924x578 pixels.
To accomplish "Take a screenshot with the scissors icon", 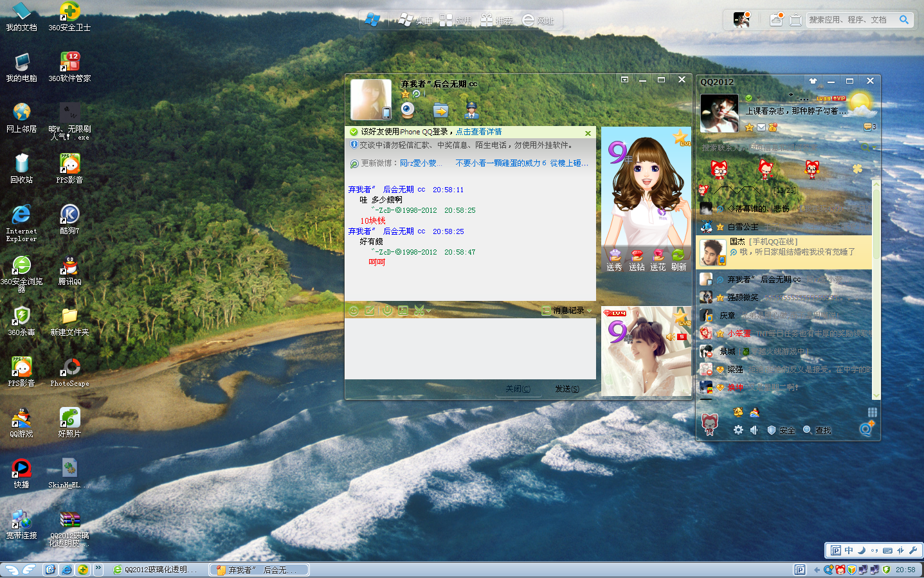I will click(x=419, y=311).
